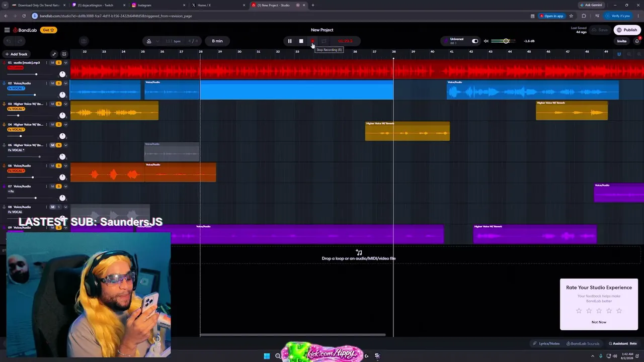The image size is (644, 362).
Task: Click the microphone icon on track 02
Action: (4, 83)
